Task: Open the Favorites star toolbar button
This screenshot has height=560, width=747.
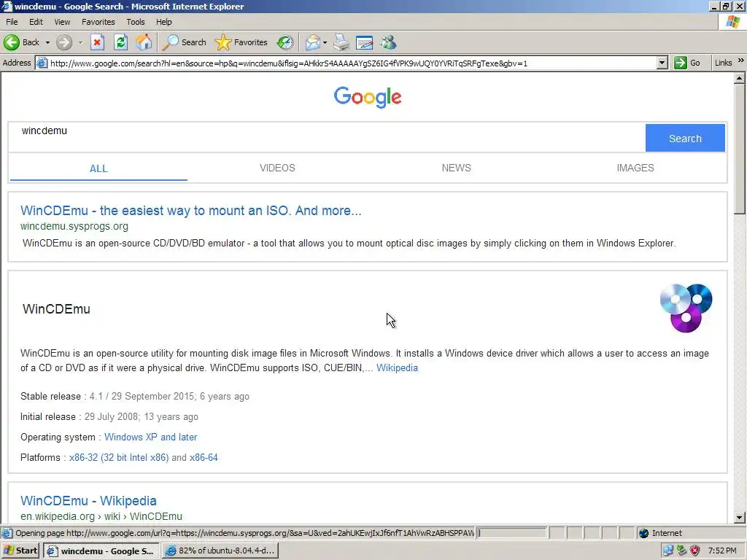Action: 241,42
